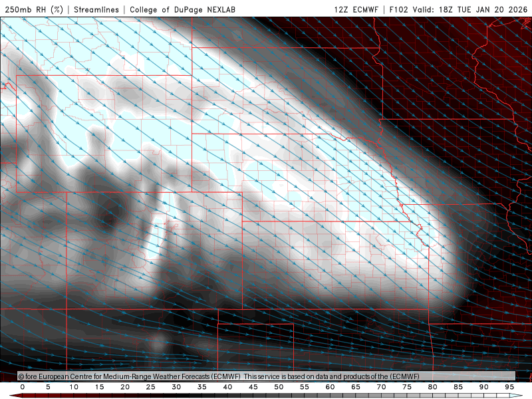Image resolution: width=532 pixels, height=399 pixels.
Task: Click the colorbar label '10'
Action: coord(74,387)
